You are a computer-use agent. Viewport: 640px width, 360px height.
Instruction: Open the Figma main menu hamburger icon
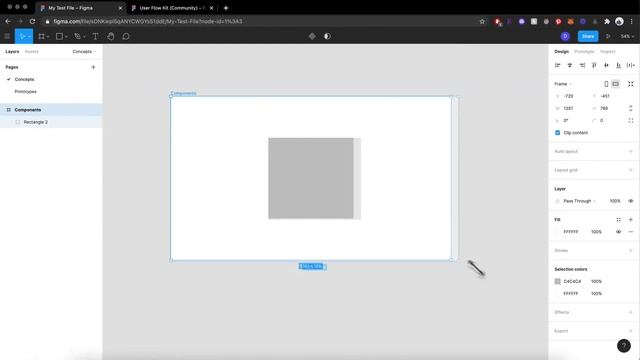pyautogui.click(x=7, y=36)
